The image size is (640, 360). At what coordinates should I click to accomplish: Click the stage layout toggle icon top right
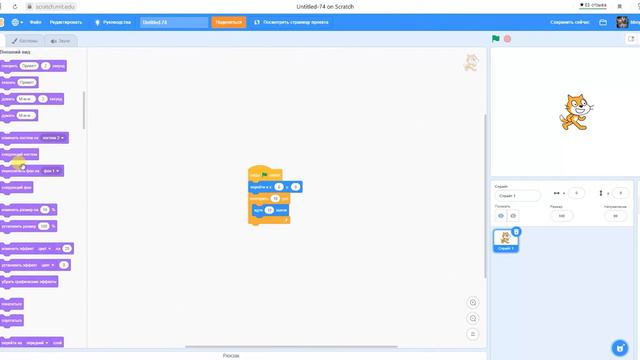click(x=631, y=39)
